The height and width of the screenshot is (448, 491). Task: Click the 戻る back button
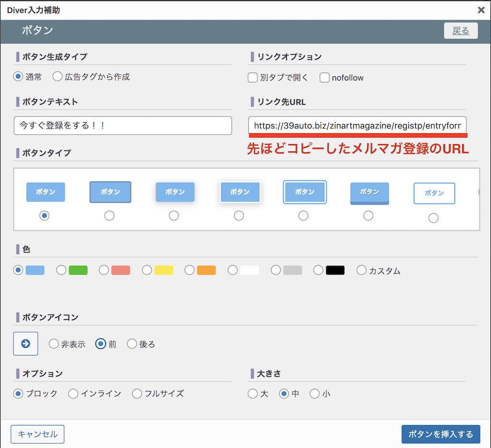(x=461, y=31)
